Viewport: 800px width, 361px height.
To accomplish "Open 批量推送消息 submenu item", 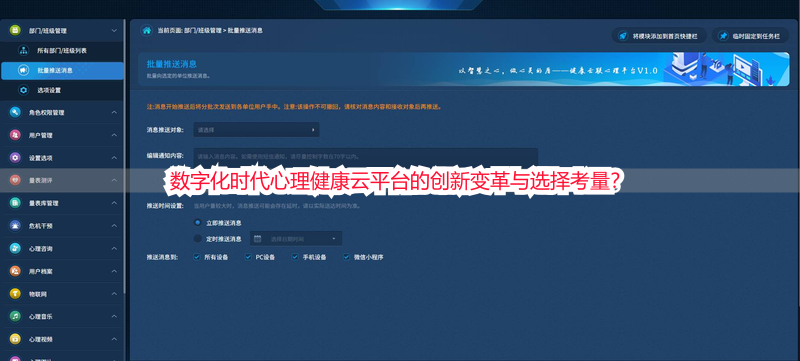I will pos(62,70).
